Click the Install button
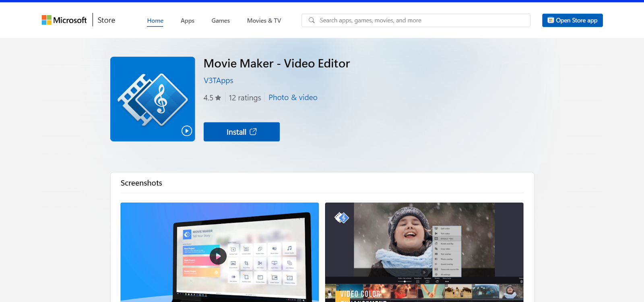Viewport: 644px width, 302px height. coord(242,132)
